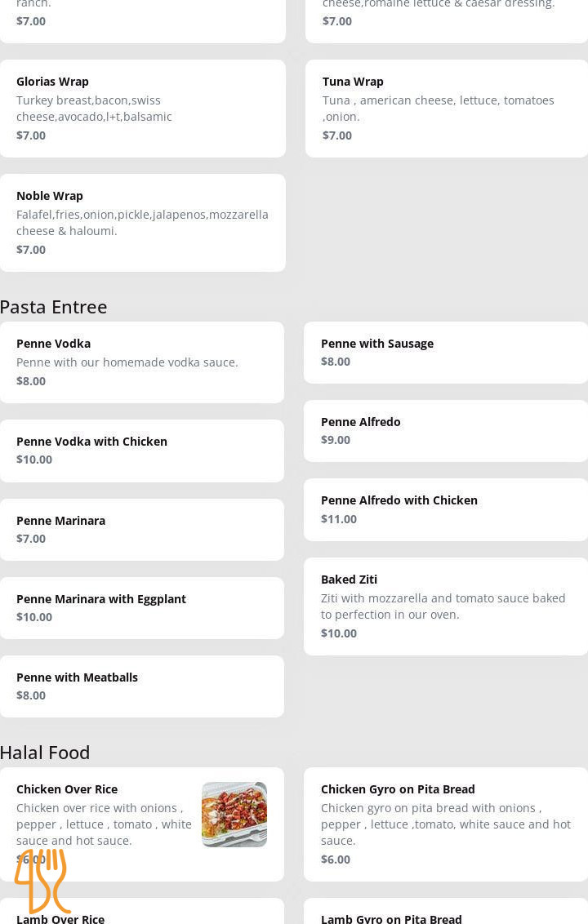Select the Baked Ziti entree

(x=446, y=606)
